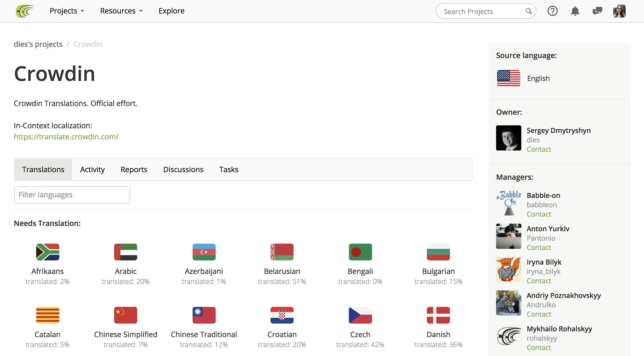This screenshot has width=644, height=356.
Task: Go to the Explore page
Action: coord(171,11)
